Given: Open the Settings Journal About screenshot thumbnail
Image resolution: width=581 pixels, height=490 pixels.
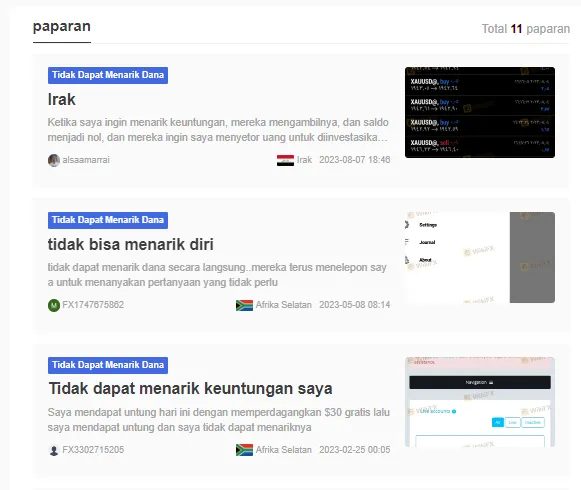Looking at the screenshot, I should [480, 257].
